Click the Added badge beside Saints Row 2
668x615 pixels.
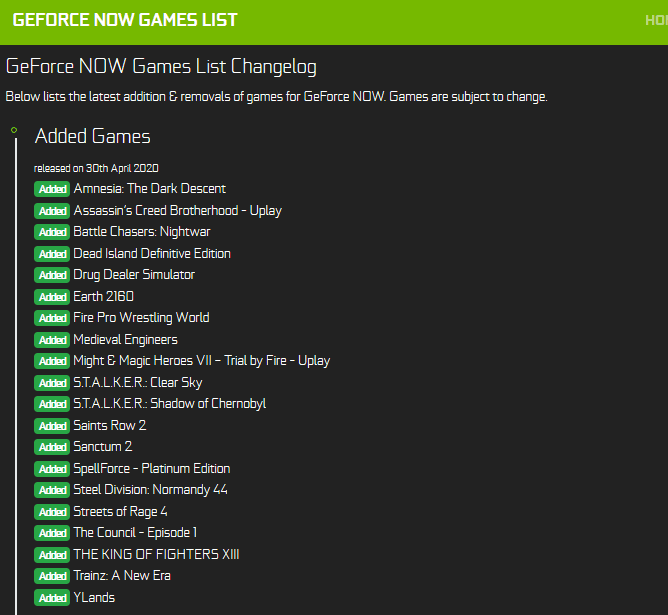click(x=52, y=426)
